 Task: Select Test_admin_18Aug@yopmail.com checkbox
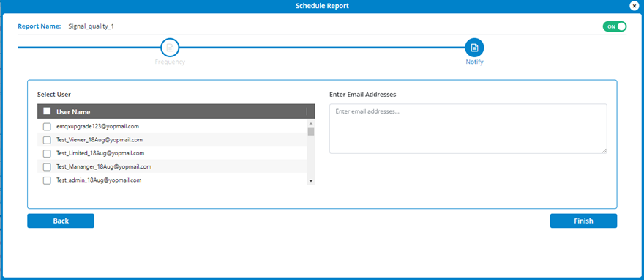pyautogui.click(x=47, y=180)
